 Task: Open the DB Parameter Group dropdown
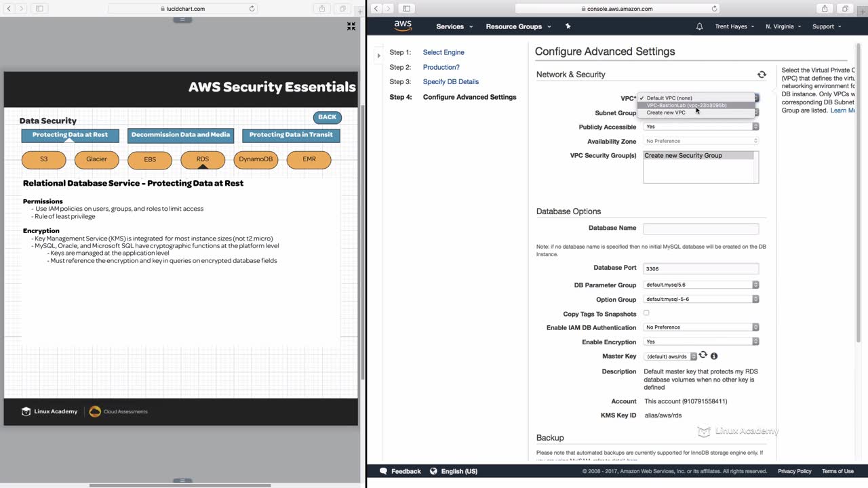(701, 285)
